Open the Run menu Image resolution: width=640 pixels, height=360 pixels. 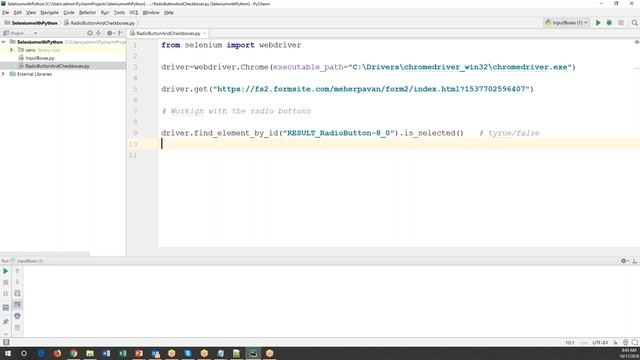tap(105, 13)
